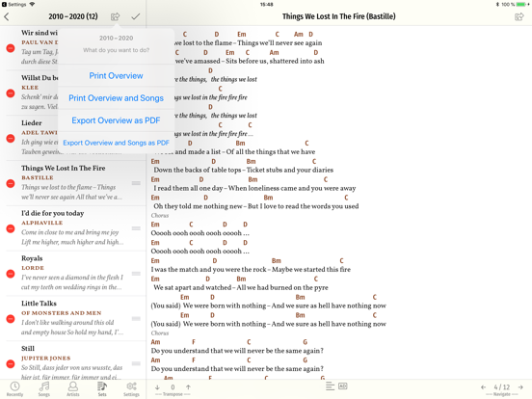Select the LORDE artist label
Viewport: 532px width, 399px height.
[x=33, y=268]
